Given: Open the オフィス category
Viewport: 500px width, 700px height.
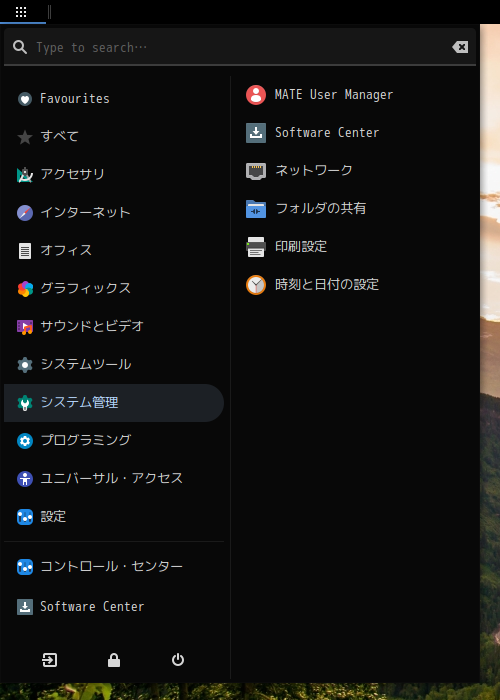Looking at the screenshot, I should coord(114,250).
